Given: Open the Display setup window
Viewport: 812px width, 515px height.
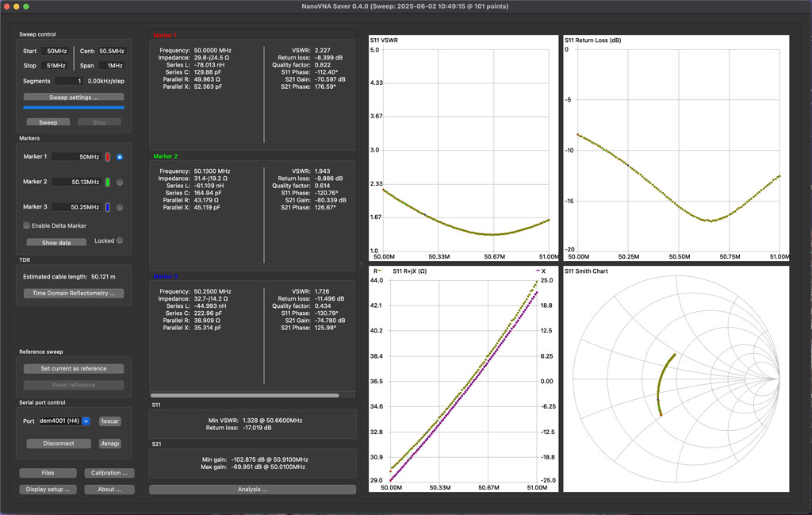Looking at the screenshot, I should click(x=48, y=489).
